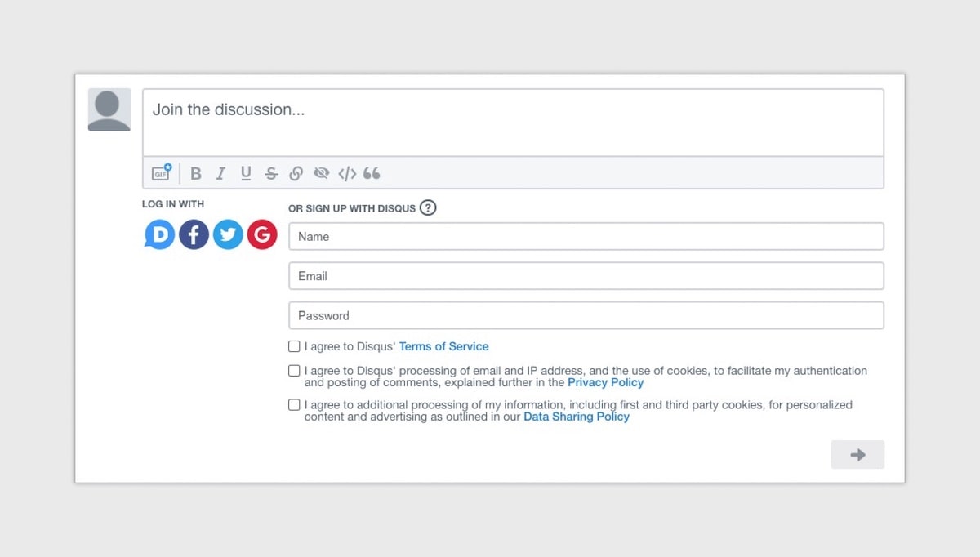This screenshot has height=557, width=980.
Task: Check the Terms of Service agreement box
Action: coord(294,346)
